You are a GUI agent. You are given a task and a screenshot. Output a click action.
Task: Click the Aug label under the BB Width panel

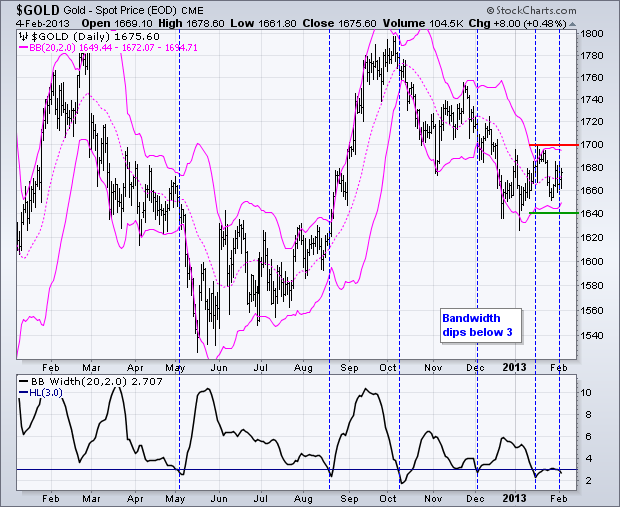click(303, 499)
